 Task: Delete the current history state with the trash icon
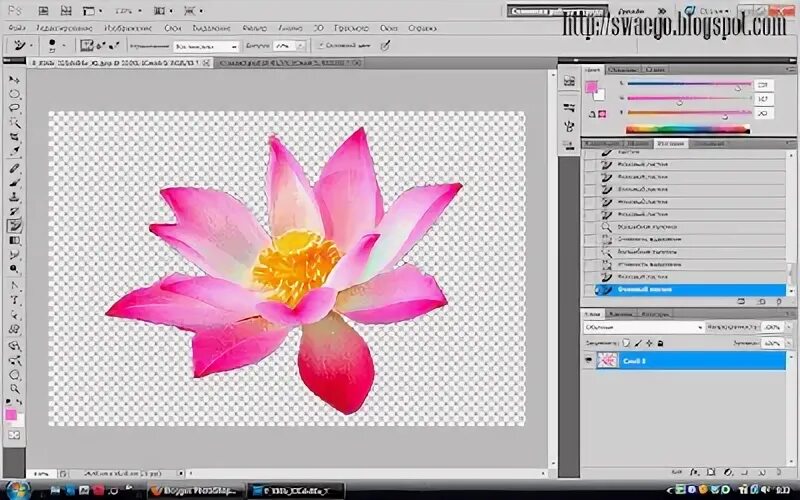779,302
